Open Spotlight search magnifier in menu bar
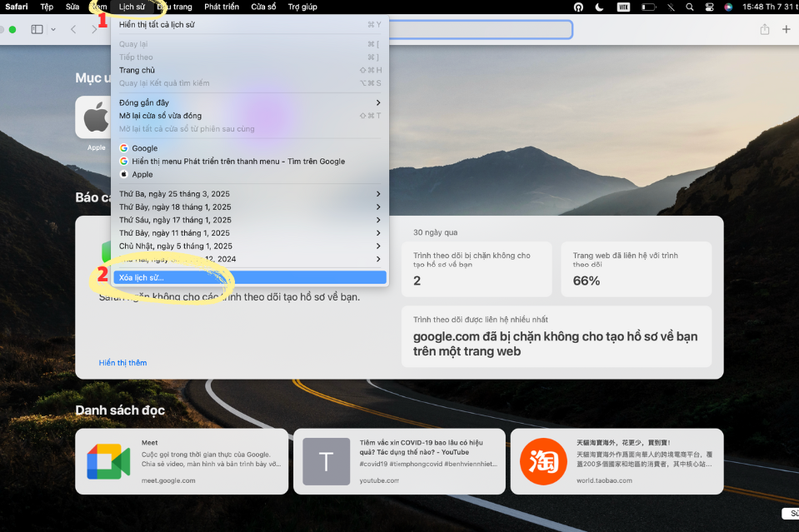The height and width of the screenshot is (532, 799). tap(689, 7)
